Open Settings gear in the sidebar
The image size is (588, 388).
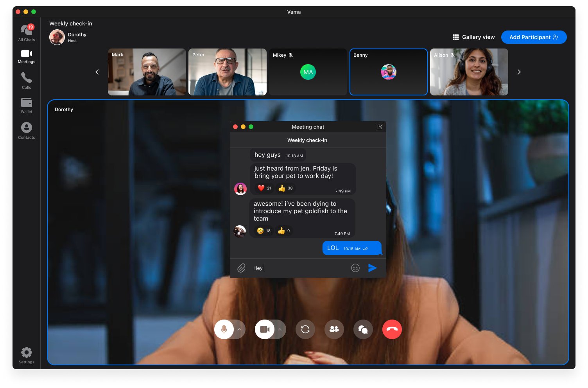click(x=27, y=355)
